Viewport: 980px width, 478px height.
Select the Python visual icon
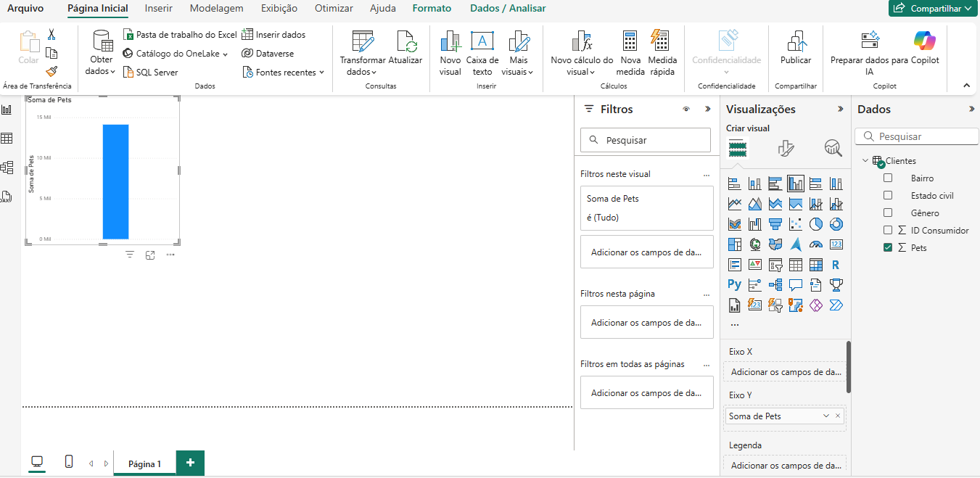(735, 285)
